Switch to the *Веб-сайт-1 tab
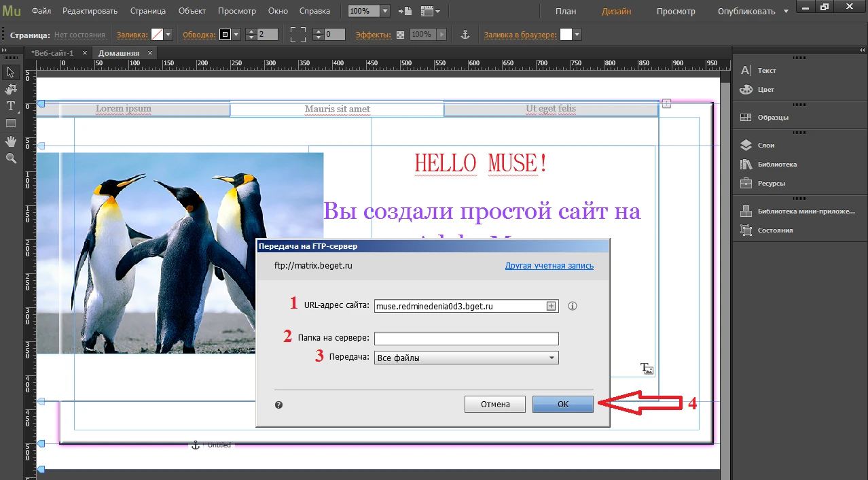This screenshot has width=868, height=480. point(52,53)
